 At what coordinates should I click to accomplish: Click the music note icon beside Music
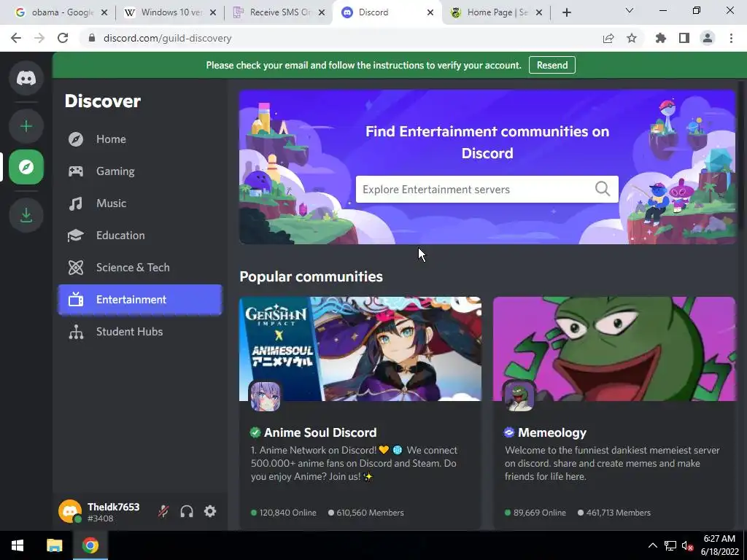(x=76, y=203)
